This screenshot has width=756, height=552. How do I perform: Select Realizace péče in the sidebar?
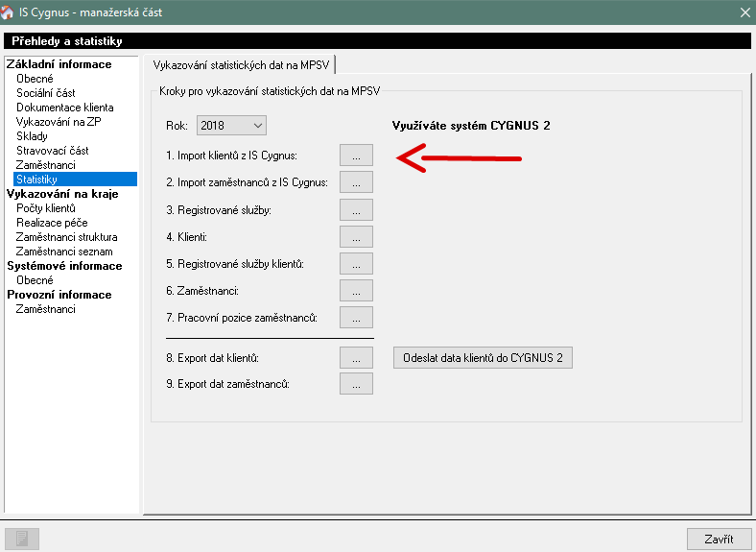tap(52, 223)
